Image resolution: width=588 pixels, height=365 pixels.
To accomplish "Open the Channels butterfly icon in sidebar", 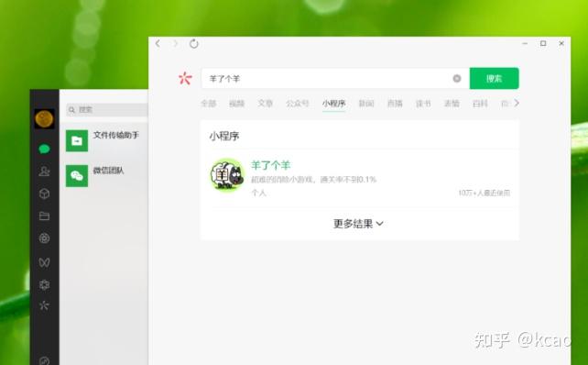I will click(x=44, y=262).
